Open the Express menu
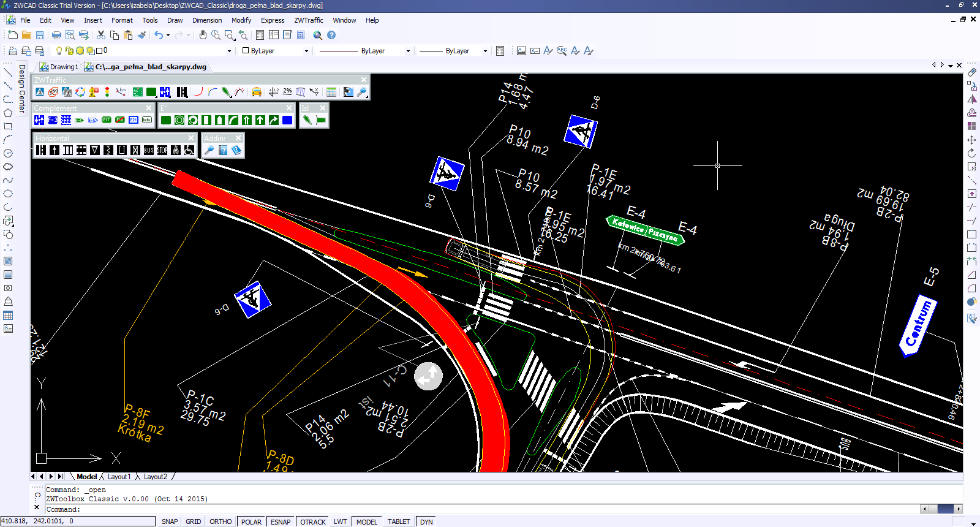 273,20
